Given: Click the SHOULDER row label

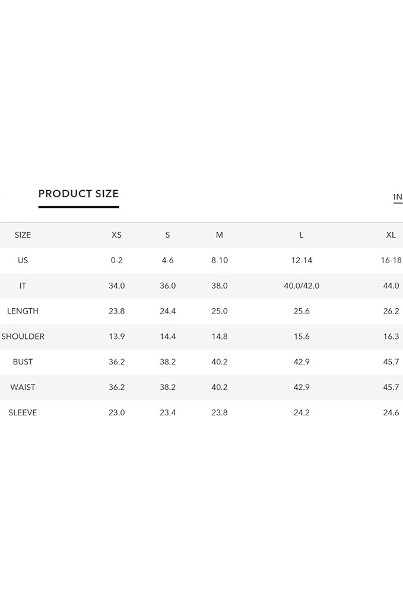Looking at the screenshot, I should click(x=23, y=336).
